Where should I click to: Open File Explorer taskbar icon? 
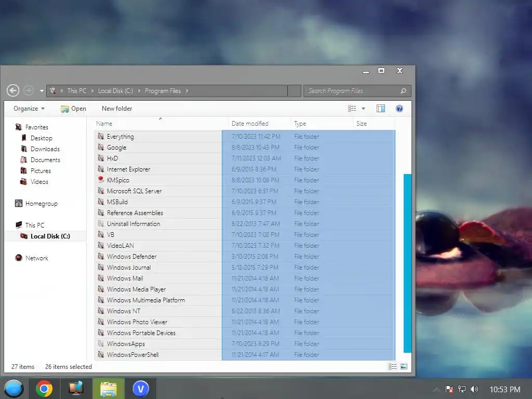[x=109, y=389]
